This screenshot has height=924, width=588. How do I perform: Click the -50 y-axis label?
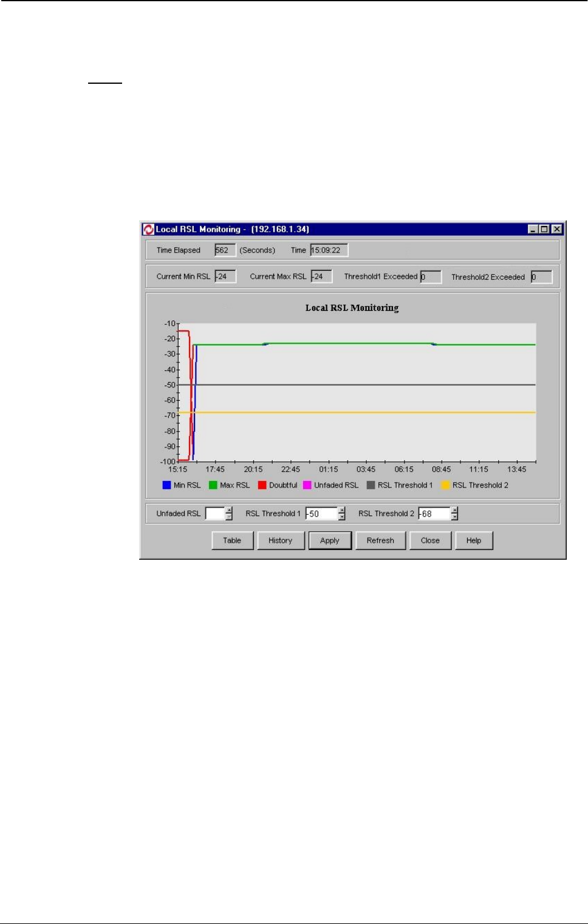point(169,385)
